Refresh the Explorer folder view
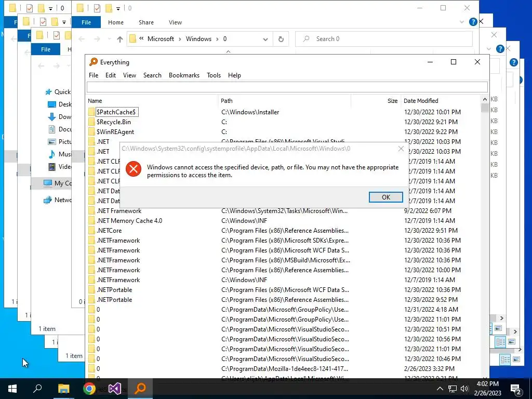This screenshot has height=399, width=532. tap(281, 39)
